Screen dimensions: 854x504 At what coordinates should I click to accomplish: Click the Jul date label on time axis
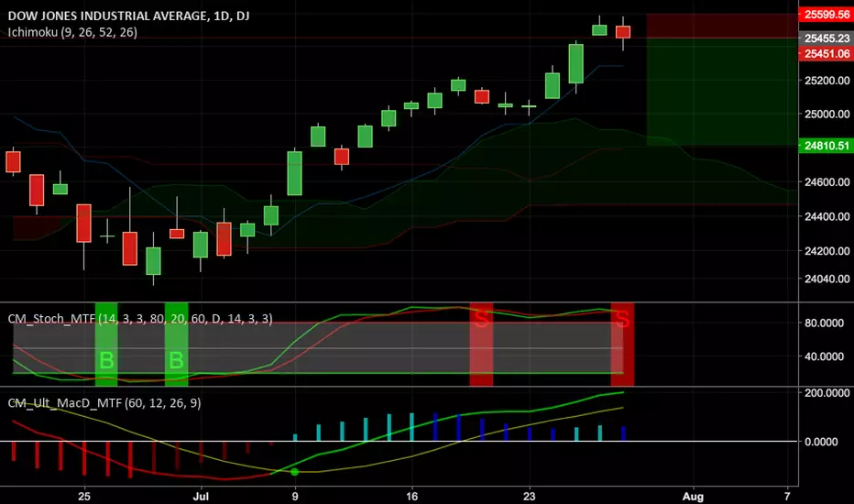click(x=201, y=497)
